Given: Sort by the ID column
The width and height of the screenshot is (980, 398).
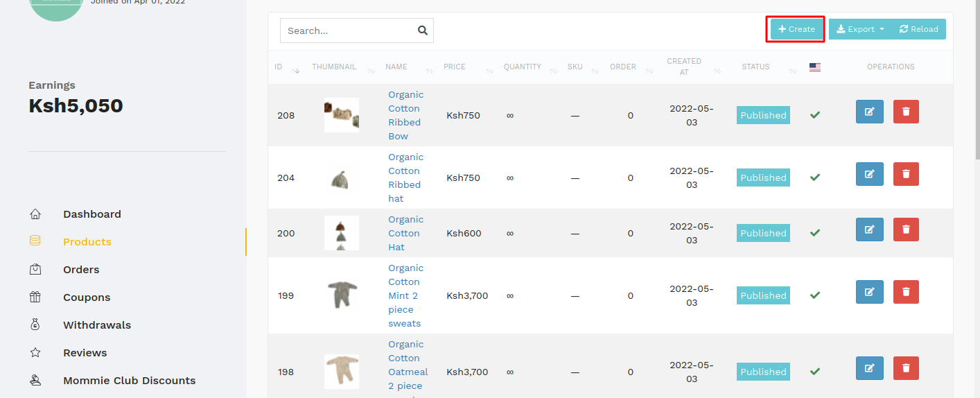Looking at the screenshot, I should [286, 67].
